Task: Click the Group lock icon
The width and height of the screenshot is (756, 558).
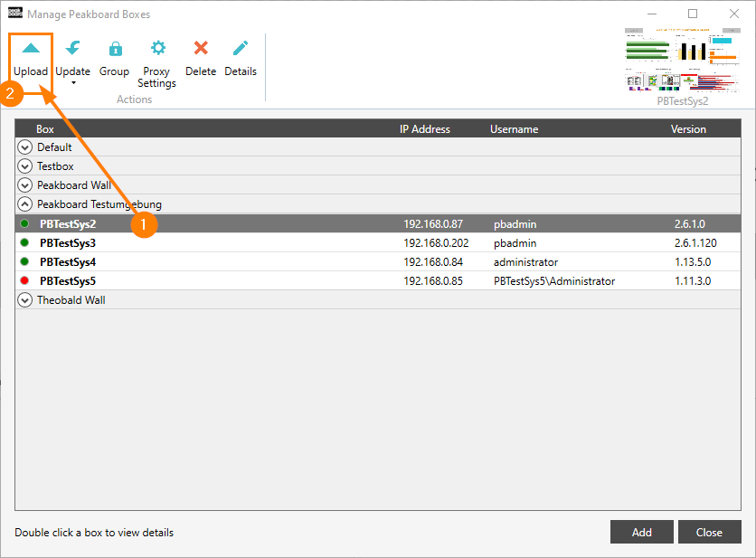Action: click(115, 48)
